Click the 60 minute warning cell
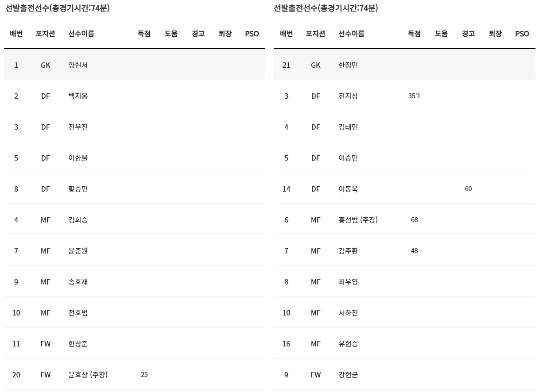This screenshot has height=392, width=539. (x=468, y=189)
